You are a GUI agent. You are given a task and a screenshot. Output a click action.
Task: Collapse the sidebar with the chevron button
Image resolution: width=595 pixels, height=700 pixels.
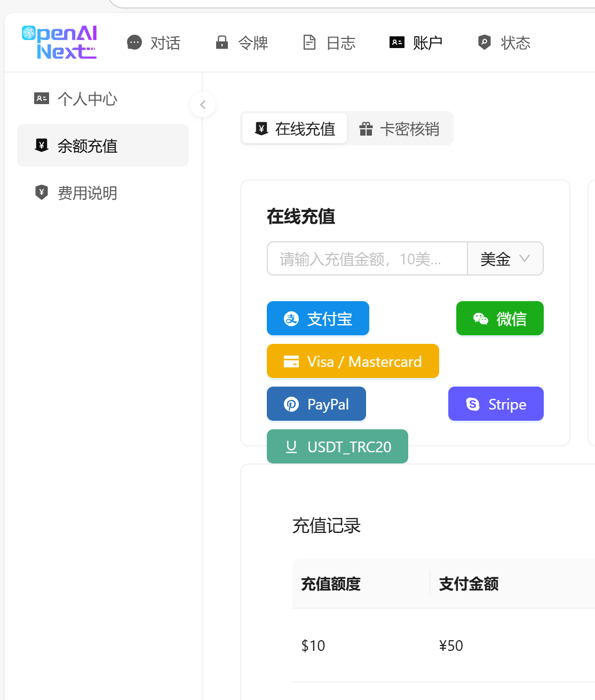pyautogui.click(x=203, y=105)
